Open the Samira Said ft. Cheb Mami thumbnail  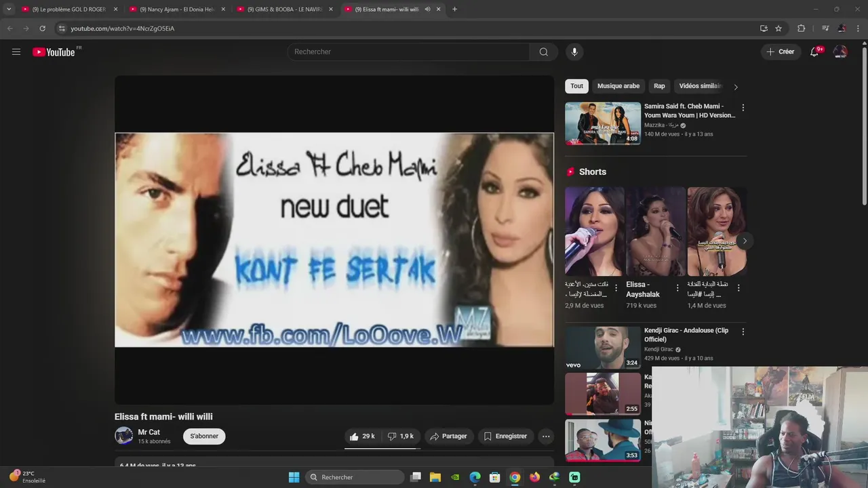pos(603,123)
